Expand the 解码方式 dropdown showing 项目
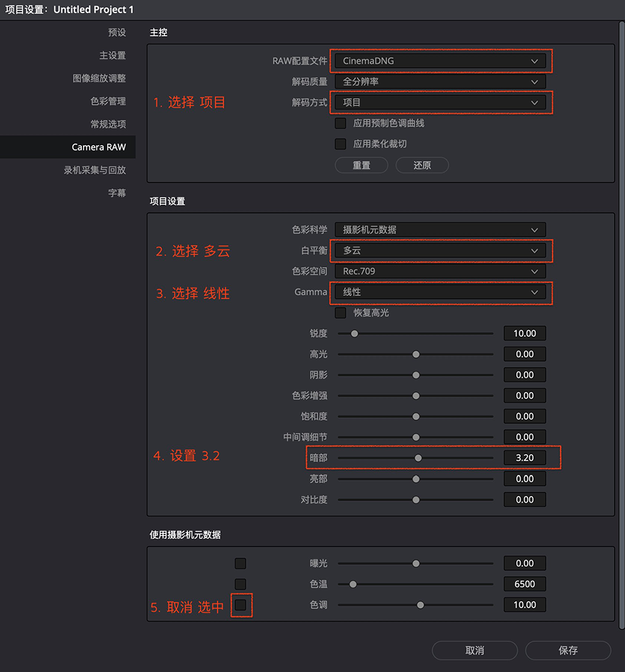The height and width of the screenshot is (672, 625). 441,102
